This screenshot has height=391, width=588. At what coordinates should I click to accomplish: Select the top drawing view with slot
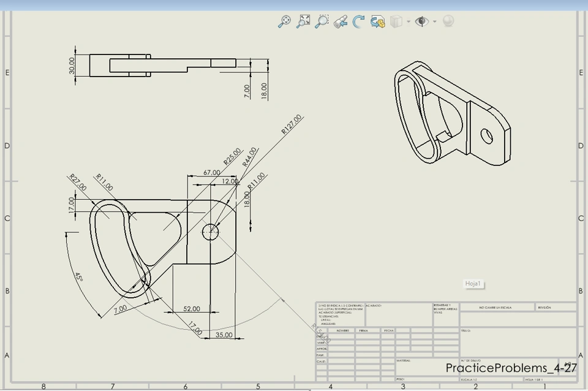tap(163, 66)
